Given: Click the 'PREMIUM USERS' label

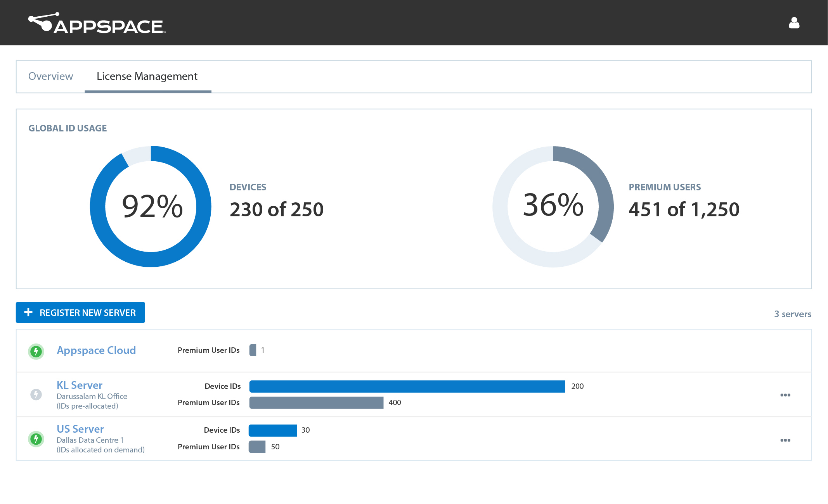Looking at the screenshot, I should (665, 187).
